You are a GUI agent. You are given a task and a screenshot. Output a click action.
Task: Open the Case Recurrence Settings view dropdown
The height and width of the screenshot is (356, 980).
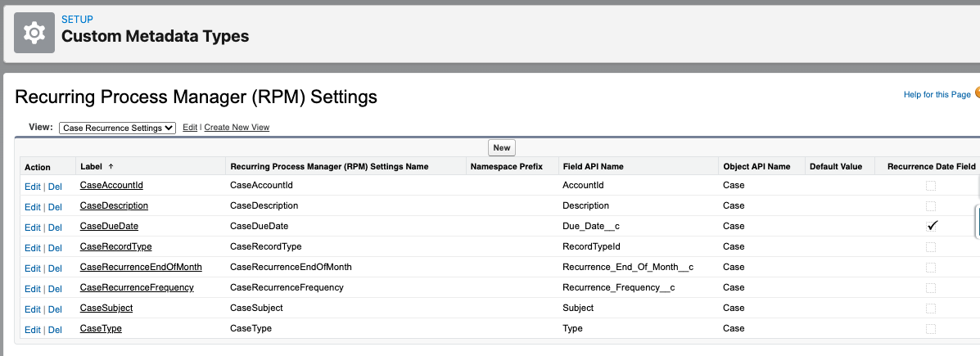[117, 128]
